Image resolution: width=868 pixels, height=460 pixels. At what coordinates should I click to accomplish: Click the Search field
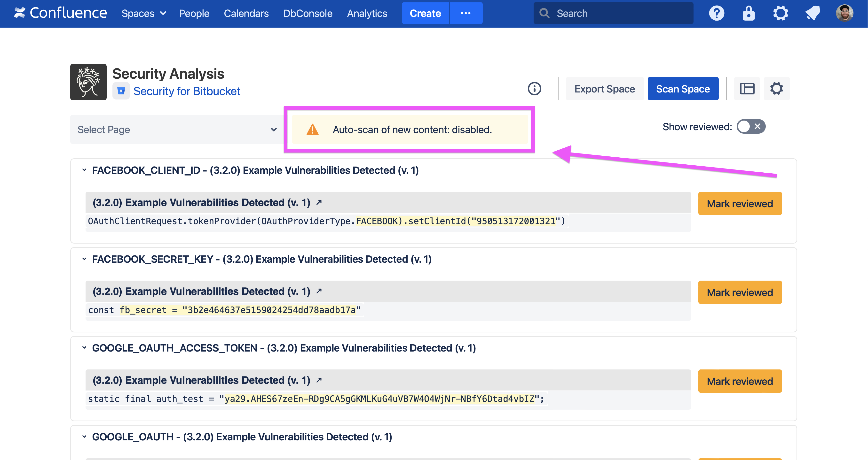click(x=613, y=14)
